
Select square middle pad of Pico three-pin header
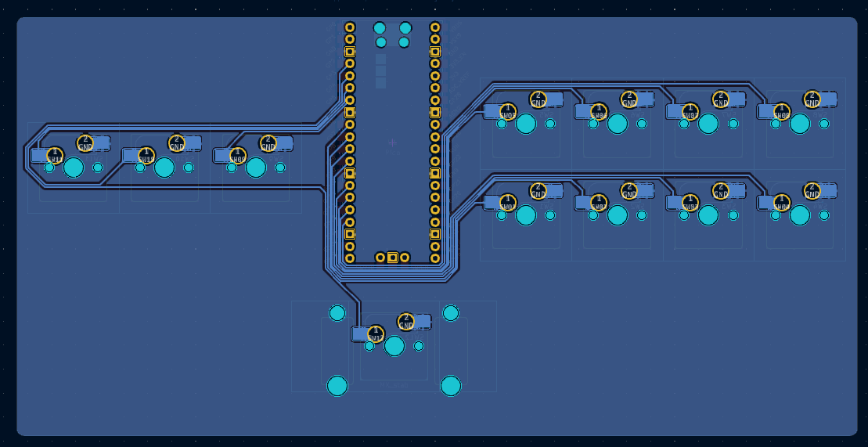tap(392, 257)
